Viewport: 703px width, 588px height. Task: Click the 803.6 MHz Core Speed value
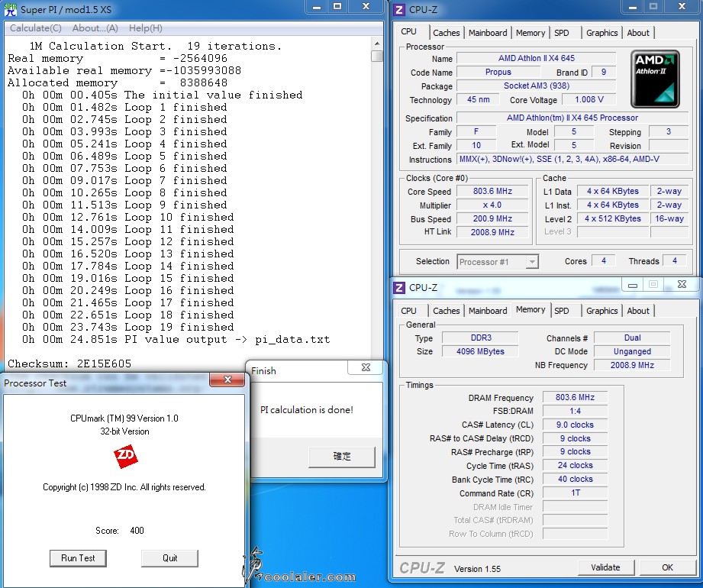tap(492, 191)
